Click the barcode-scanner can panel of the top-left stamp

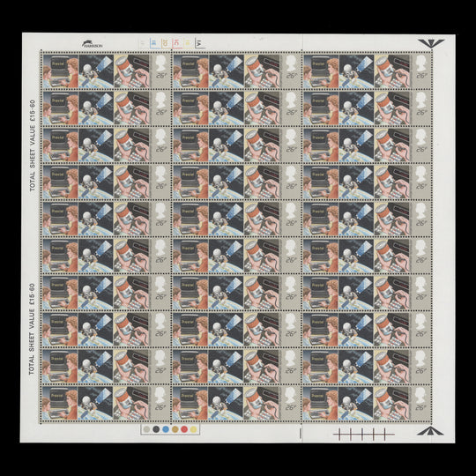point(131,71)
